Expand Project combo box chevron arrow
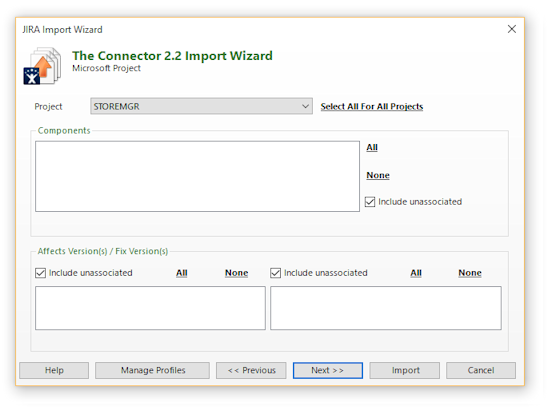Viewport: 552px width, 411px height. point(305,106)
